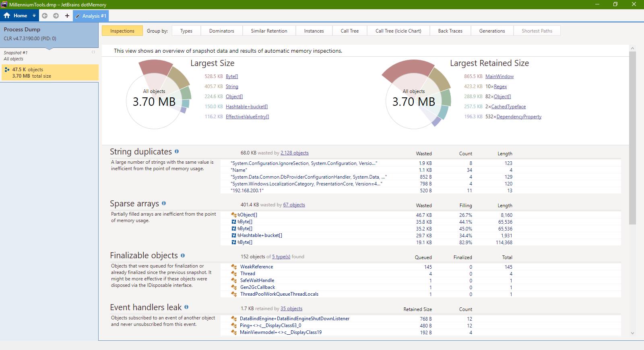Navigate back with left arrow icon
The height and width of the screenshot is (350, 644).
click(45, 16)
